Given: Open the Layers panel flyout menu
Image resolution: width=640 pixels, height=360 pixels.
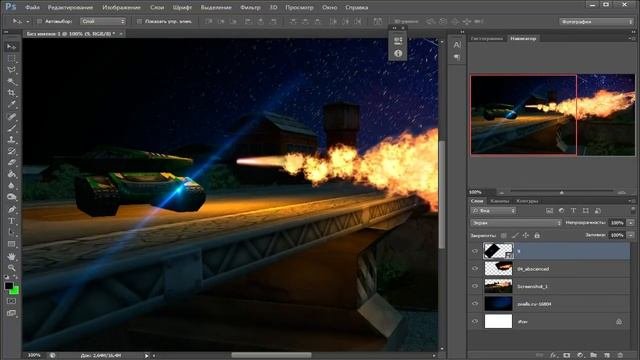Looking at the screenshot, I should click(632, 201).
